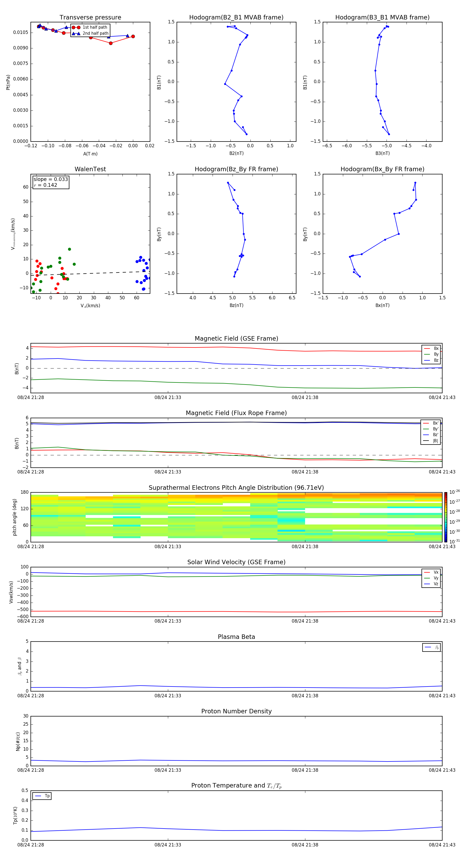Image resolution: width=473 pixels, height=868 pixels.
Task: Select the 'Hodogram(Bx_By FR frame)' title
Action: [382, 169]
